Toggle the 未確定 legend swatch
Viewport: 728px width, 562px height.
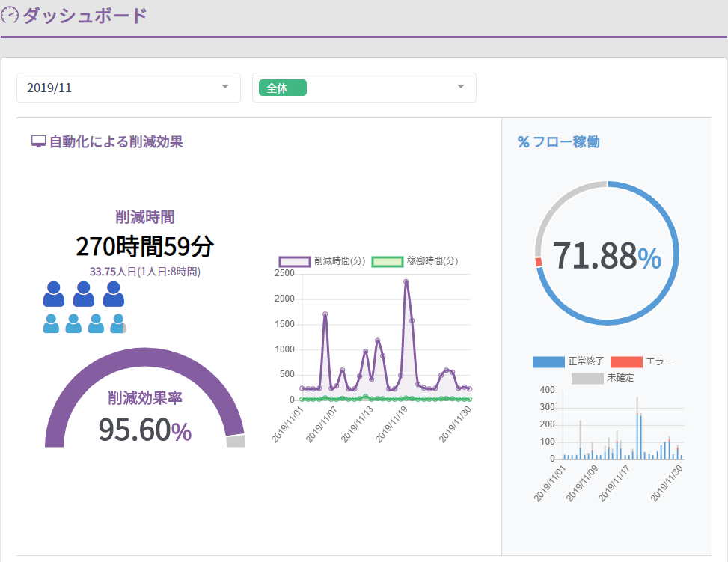(587, 379)
